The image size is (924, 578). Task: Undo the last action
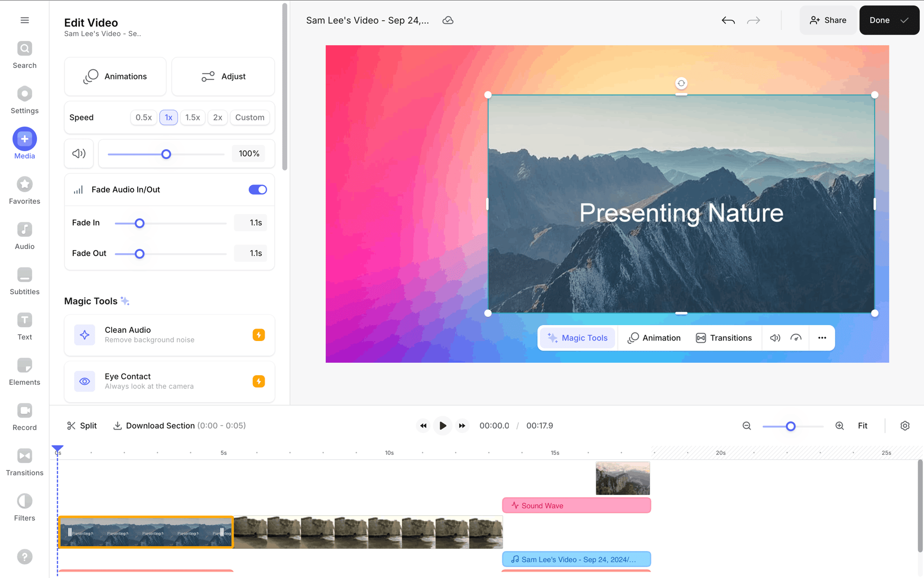pyautogui.click(x=728, y=20)
